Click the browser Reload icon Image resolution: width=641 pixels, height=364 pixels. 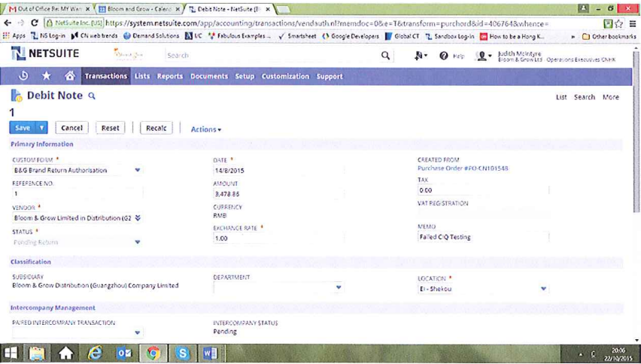click(x=35, y=23)
